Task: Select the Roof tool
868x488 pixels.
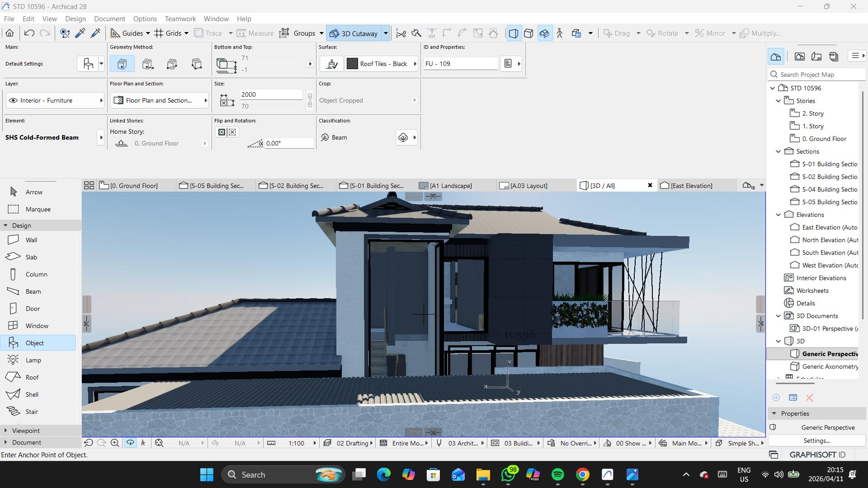Action: coord(32,377)
